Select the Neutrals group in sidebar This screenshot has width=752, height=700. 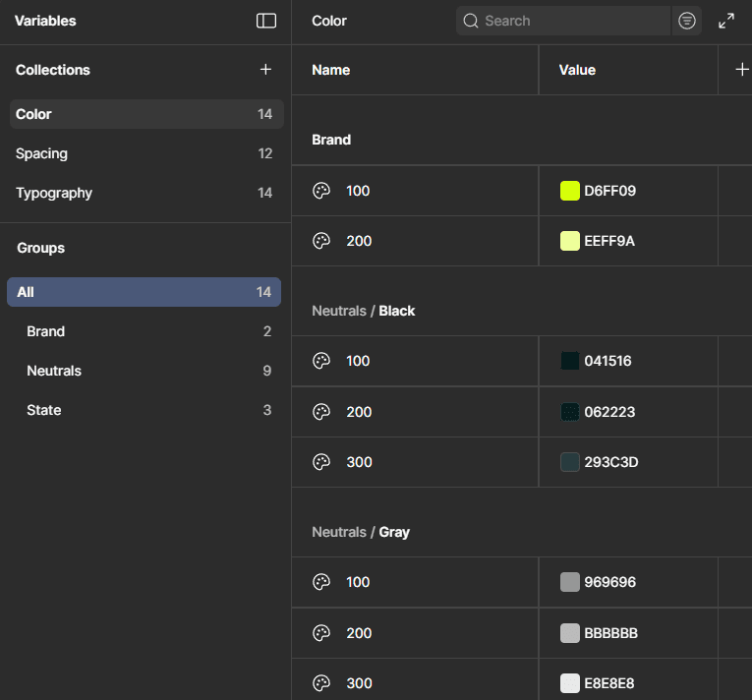click(x=144, y=371)
